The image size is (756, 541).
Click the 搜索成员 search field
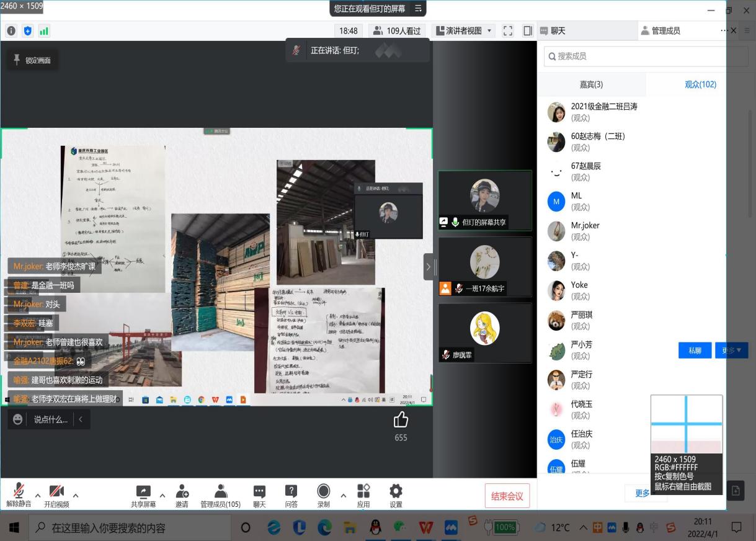633,56
